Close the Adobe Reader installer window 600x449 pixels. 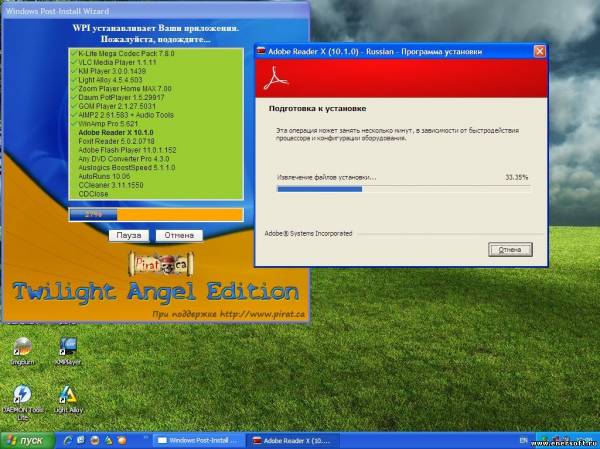[540, 51]
